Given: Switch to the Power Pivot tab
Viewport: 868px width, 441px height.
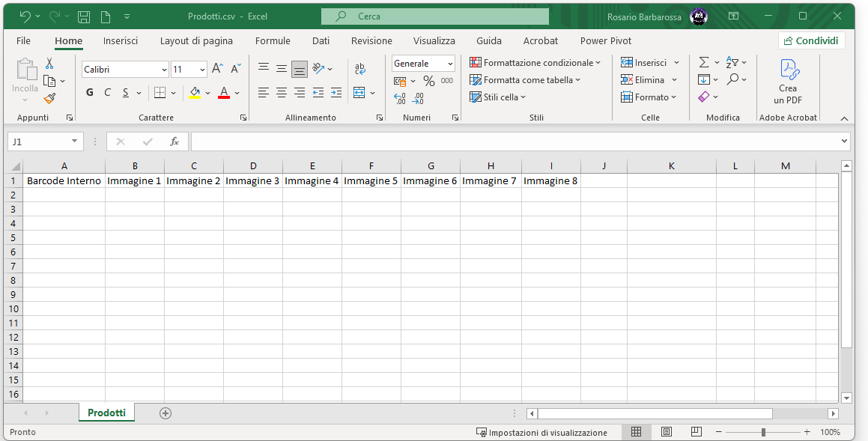Looking at the screenshot, I should (606, 40).
